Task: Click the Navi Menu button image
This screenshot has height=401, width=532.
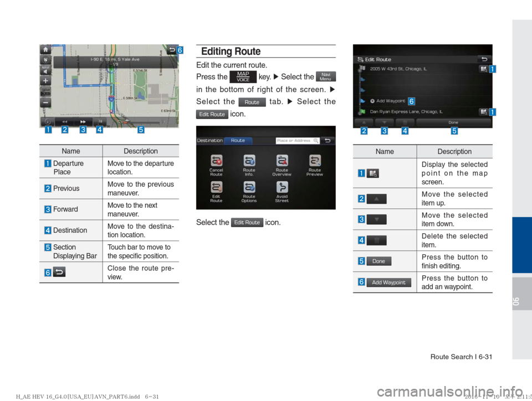Action: 326,76
